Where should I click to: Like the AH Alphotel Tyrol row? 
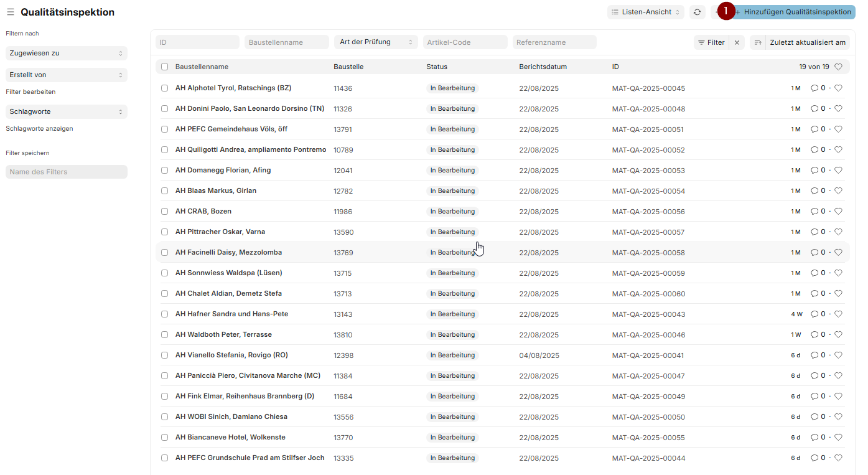[838, 88]
